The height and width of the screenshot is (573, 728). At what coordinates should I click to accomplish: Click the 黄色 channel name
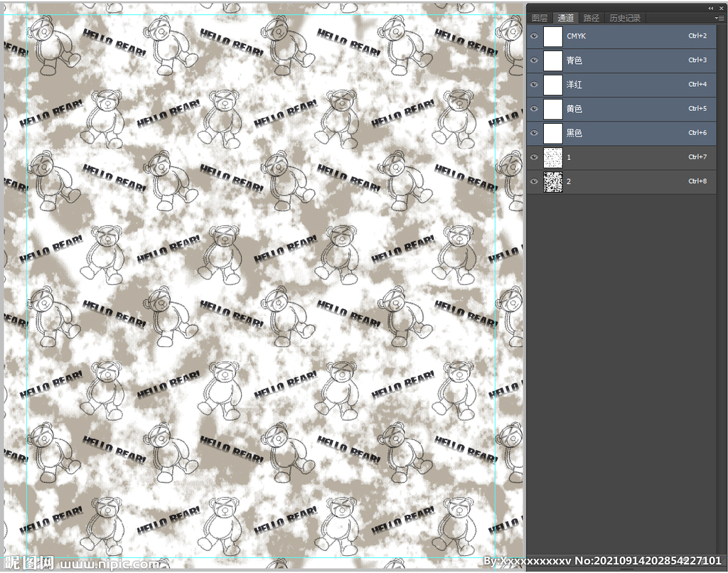[574, 109]
